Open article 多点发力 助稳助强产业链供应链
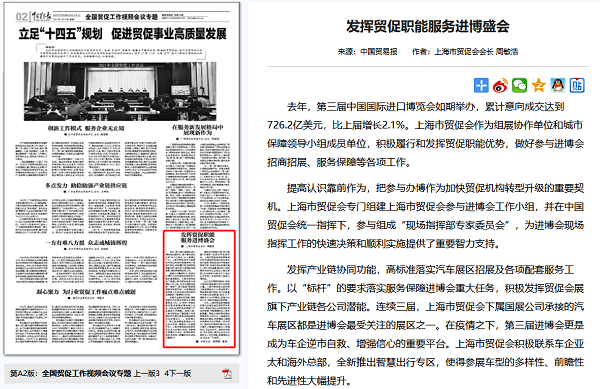Screen dimensions: 600x389 [x=86, y=186]
